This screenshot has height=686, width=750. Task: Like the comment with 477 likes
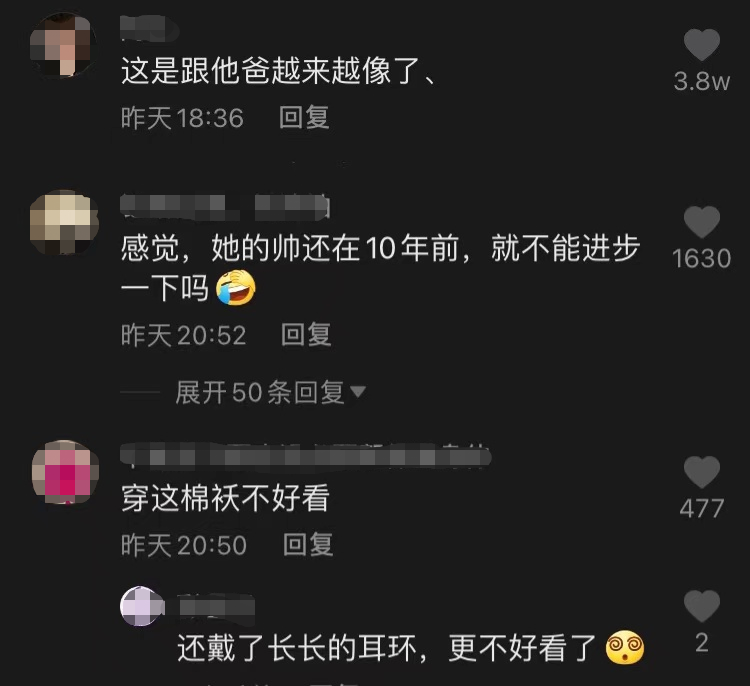coord(702,472)
